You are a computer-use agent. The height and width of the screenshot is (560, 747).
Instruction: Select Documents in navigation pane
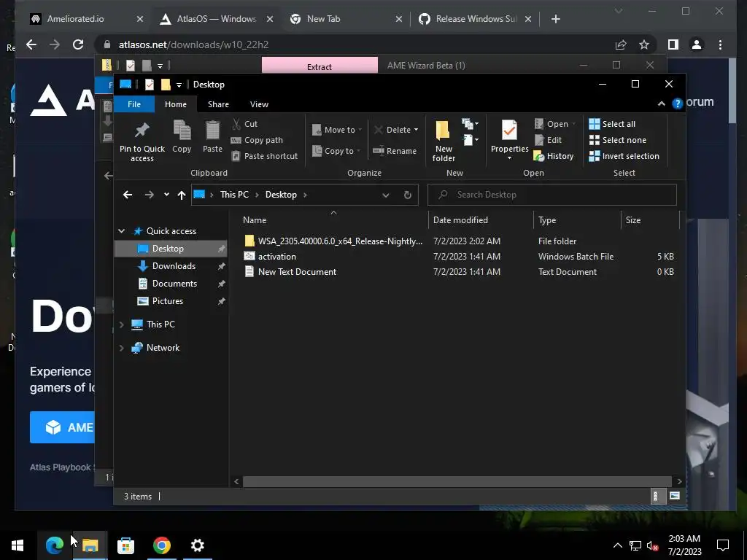(x=171, y=284)
